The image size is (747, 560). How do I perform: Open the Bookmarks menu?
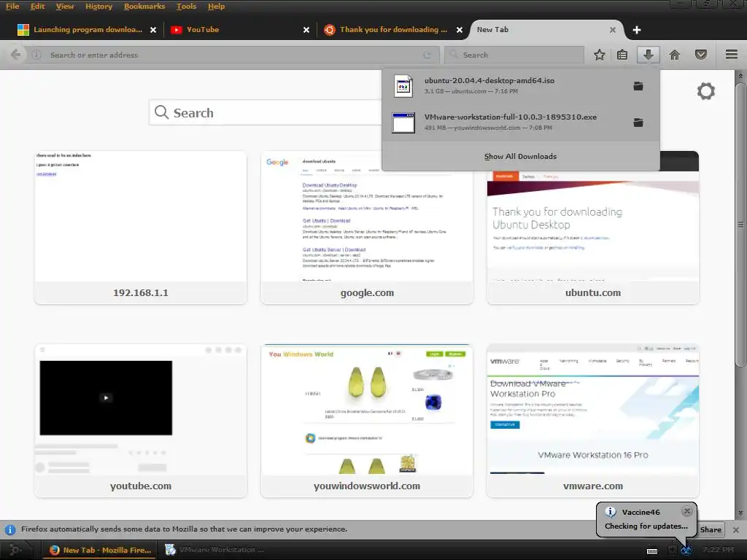[x=144, y=6]
